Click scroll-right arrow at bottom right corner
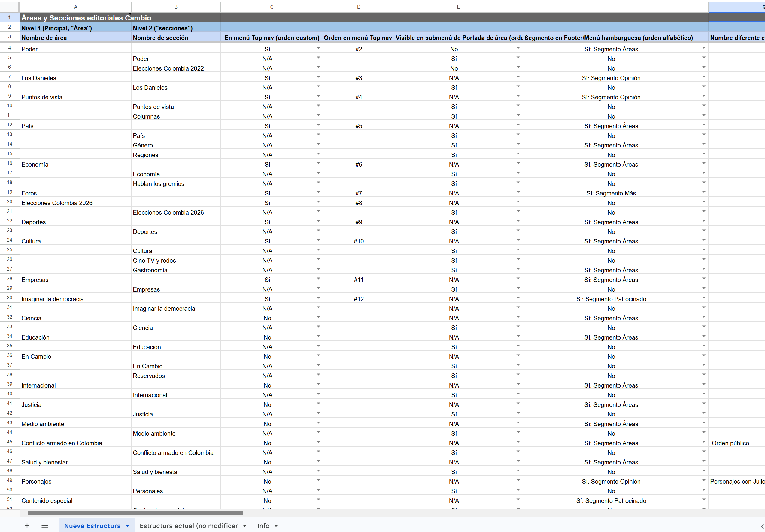This screenshot has height=532, width=765. coord(762,526)
